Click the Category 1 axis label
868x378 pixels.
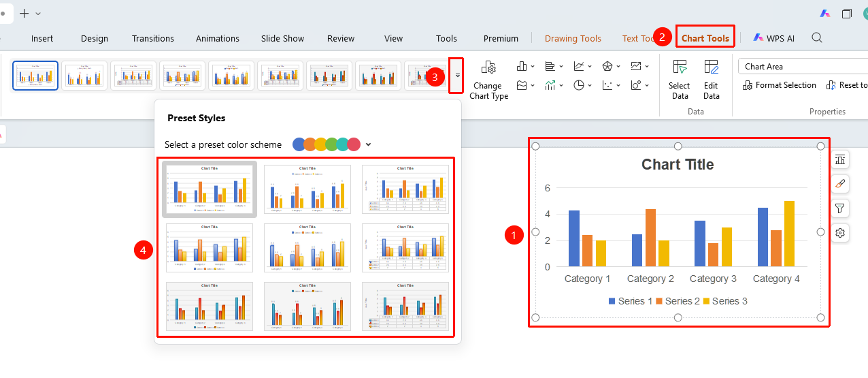pyautogui.click(x=588, y=279)
